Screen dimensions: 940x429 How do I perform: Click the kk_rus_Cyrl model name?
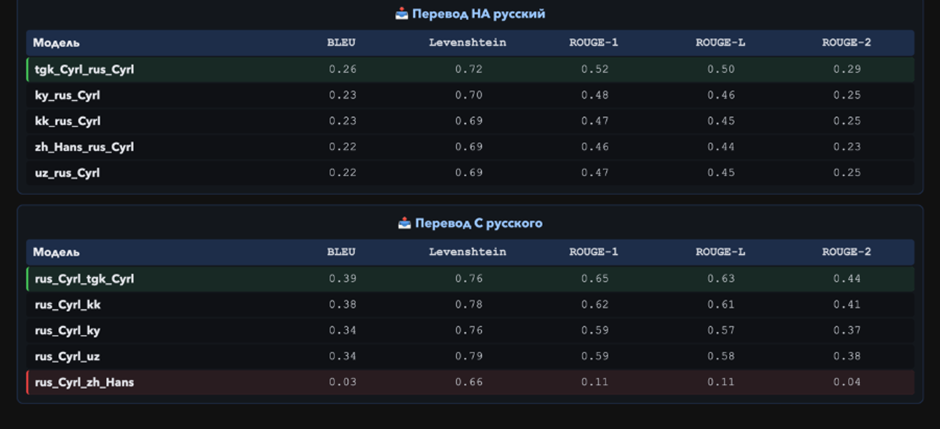click(67, 121)
